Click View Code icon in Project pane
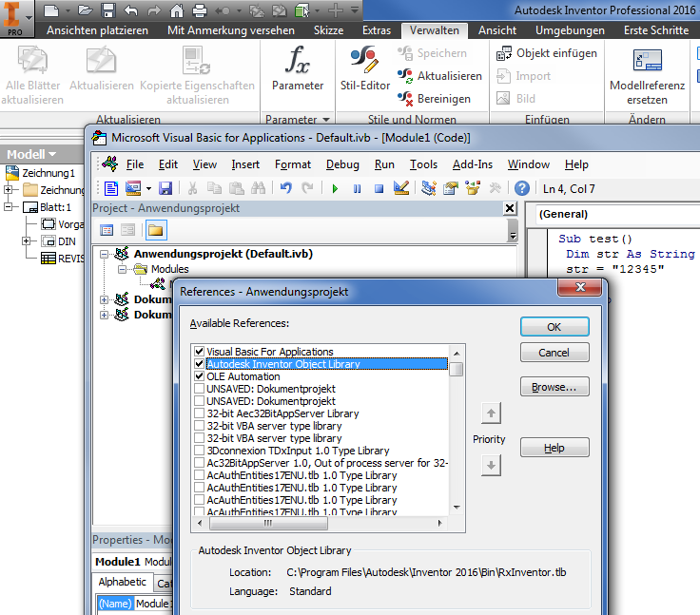The width and height of the screenshot is (700, 615). tap(107, 230)
